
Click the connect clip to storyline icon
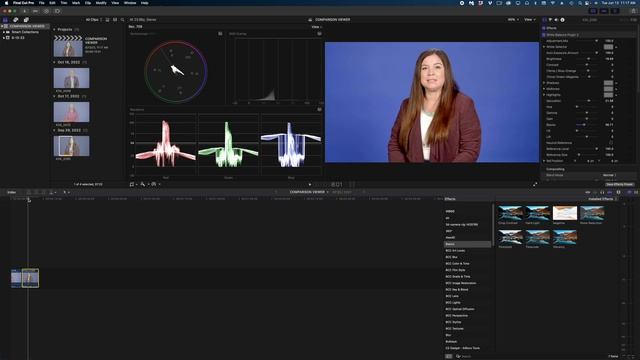click(29, 192)
